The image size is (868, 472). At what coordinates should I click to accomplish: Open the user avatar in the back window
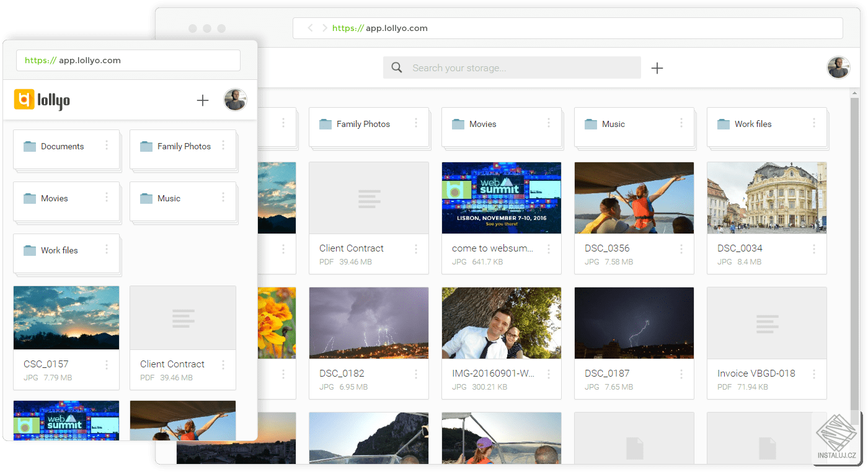[839, 68]
